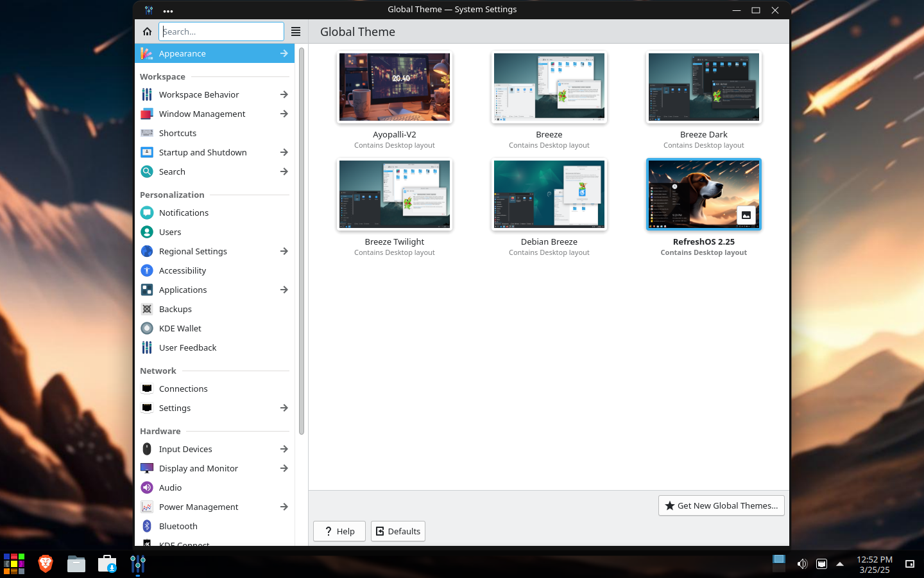Go to settings home via house icon

pyautogui.click(x=147, y=31)
